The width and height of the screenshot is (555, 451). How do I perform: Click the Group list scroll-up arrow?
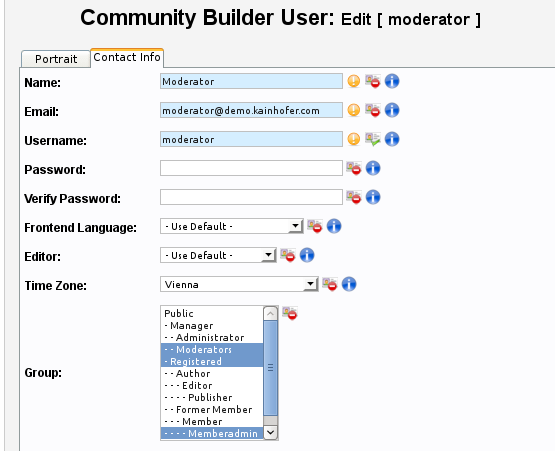[271, 313]
